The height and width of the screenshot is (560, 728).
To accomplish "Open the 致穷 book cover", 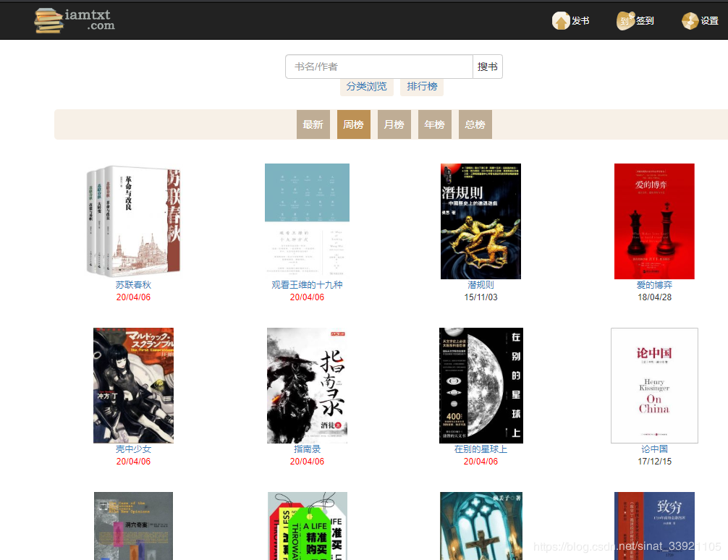I will [x=654, y=526].
